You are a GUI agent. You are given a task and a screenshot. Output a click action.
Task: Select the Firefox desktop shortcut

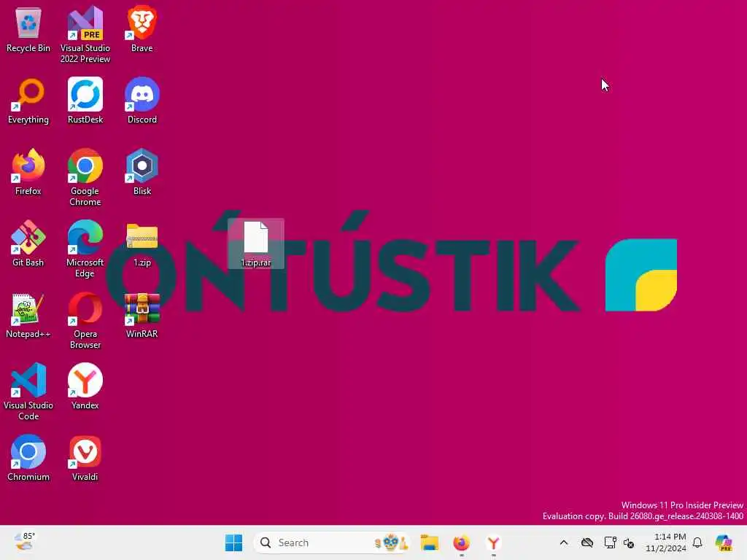pyautogui.click(x=28, y=172)
